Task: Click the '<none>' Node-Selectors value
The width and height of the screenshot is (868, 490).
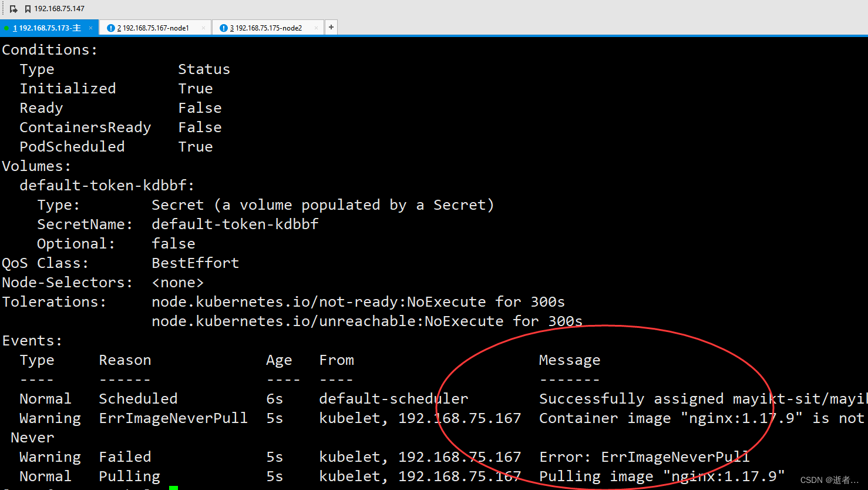Action: (x=178, y=283)
